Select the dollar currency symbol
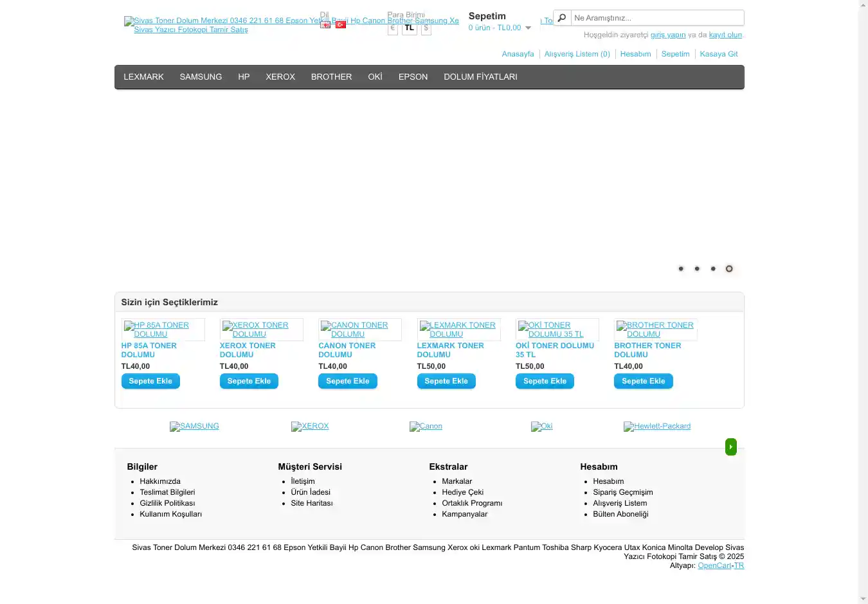The height and width of the screenshot is (604, 868). tap(426, 28)
